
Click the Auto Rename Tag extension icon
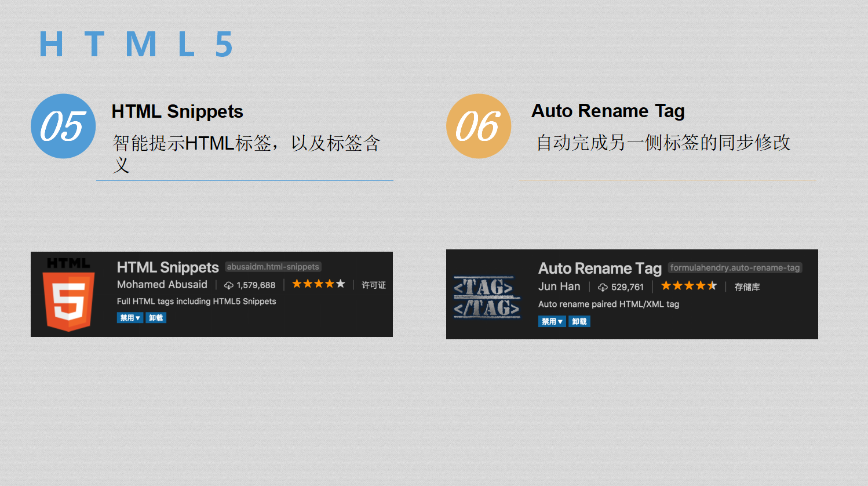coord(487,297)
